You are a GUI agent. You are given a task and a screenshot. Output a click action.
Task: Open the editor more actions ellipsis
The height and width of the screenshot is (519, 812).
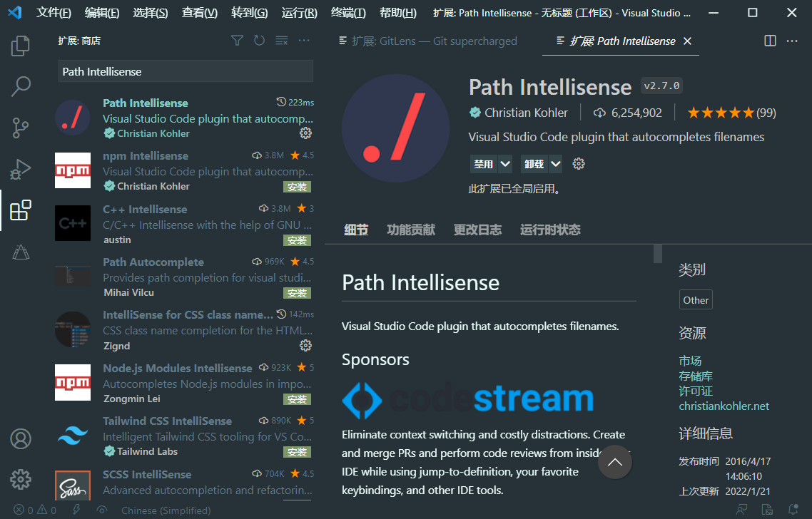(x=792, y=41)
